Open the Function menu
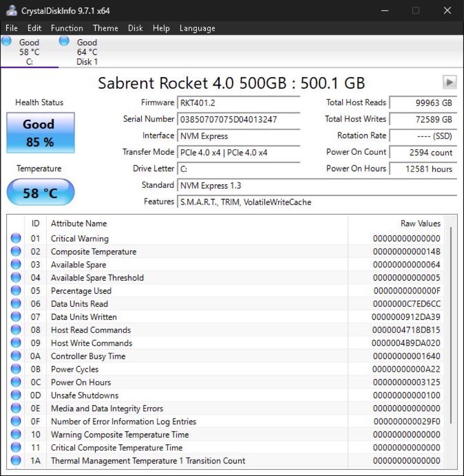Screen dimensions: 464x476 [x=67, y=28]
